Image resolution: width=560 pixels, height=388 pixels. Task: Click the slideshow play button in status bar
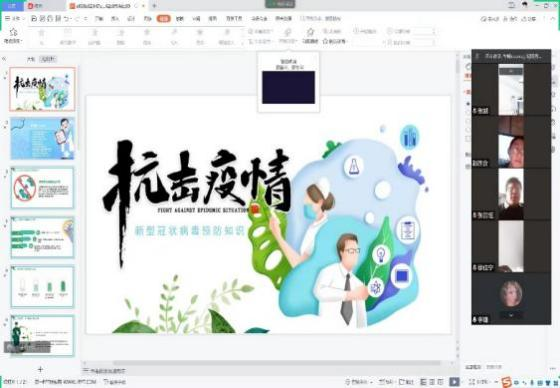coord(454,382)
